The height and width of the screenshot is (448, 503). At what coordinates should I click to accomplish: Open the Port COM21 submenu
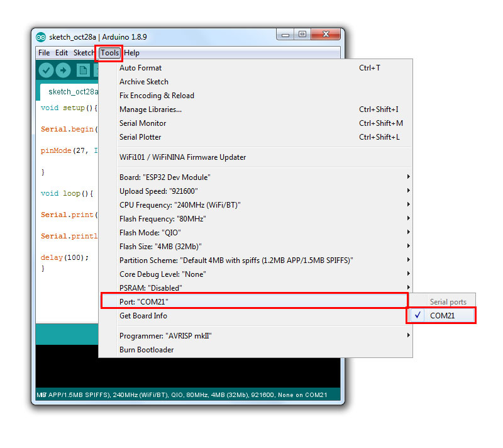click(255, 301)
